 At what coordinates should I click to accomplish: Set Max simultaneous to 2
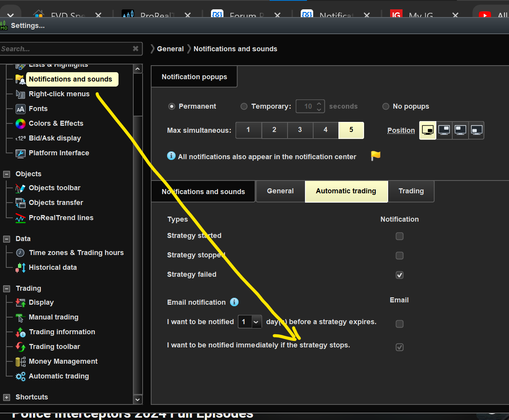click(x=274, y=130)
